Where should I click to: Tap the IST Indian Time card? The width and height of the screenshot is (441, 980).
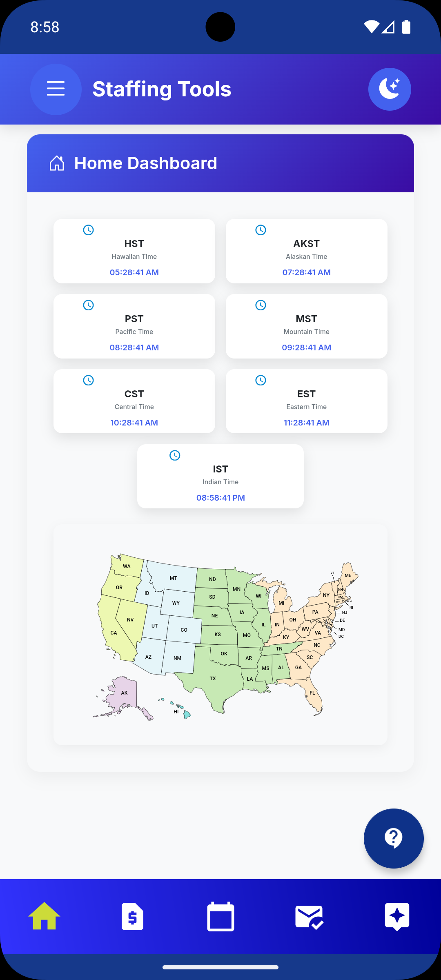220,477
